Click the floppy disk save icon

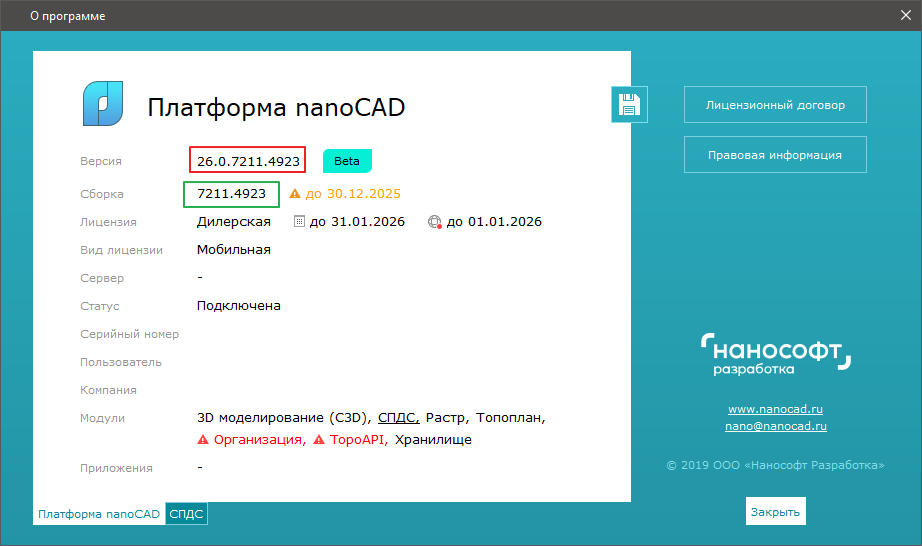pyautogui.click(x=629, y=104)
